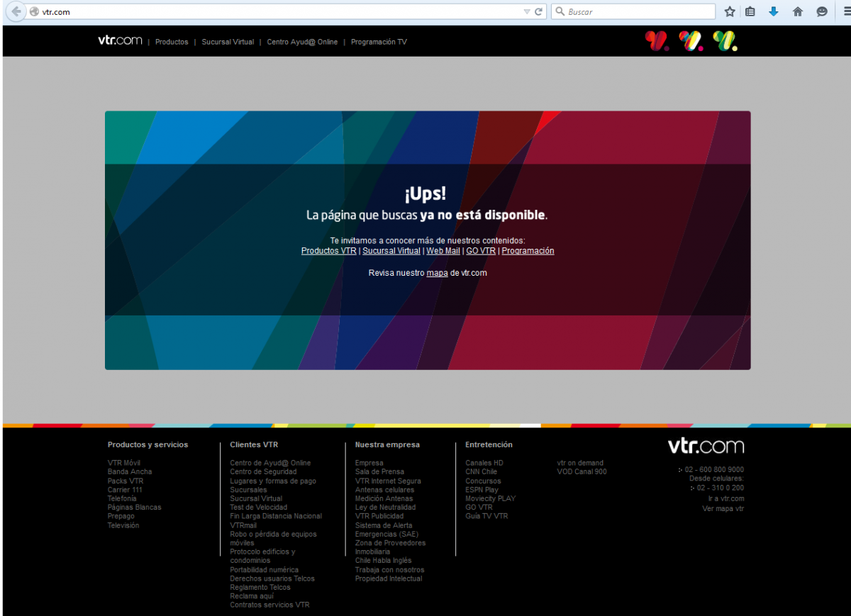
Task: Click the large vtr.com footer logo
Action: (706, 446)
